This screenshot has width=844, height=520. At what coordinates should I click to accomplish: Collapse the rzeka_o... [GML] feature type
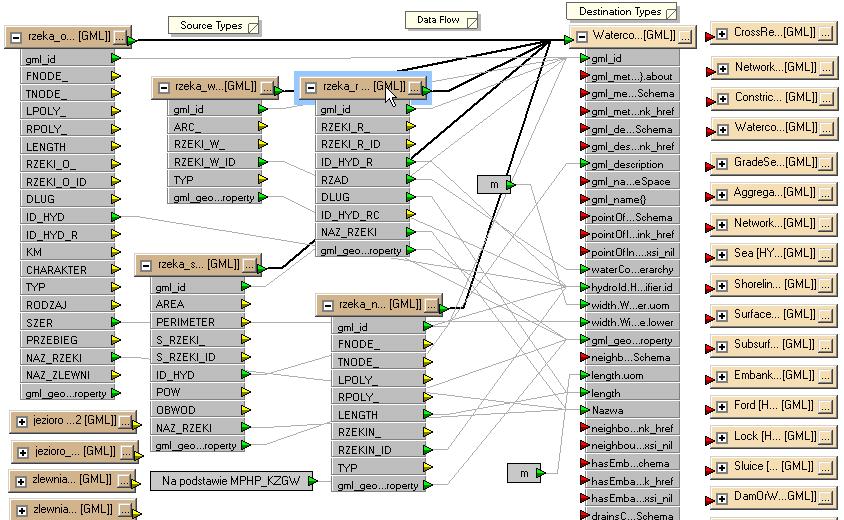(16, 38)
